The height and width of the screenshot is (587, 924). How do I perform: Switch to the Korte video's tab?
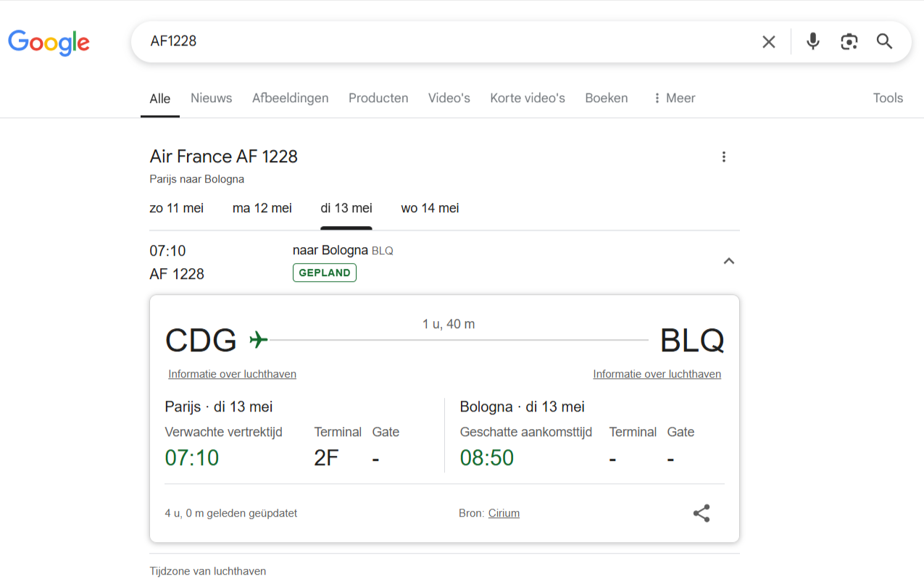tap(528, 98)
